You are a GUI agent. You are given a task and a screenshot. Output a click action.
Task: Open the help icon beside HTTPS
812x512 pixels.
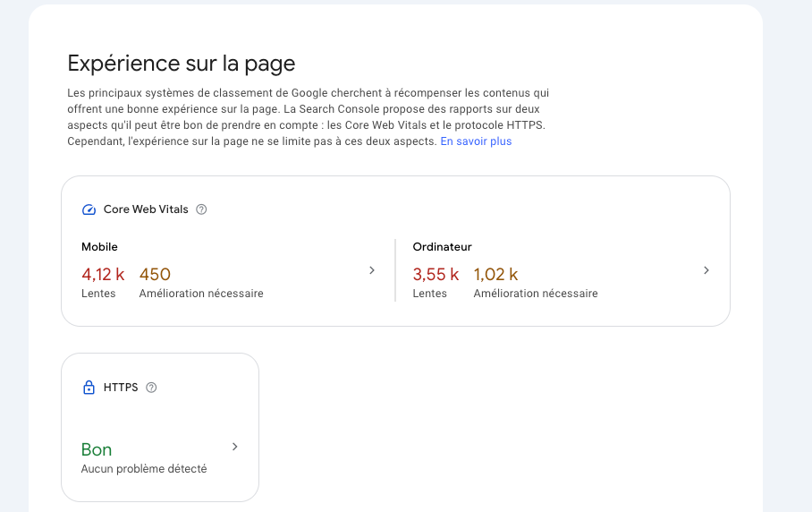(151, 388)
